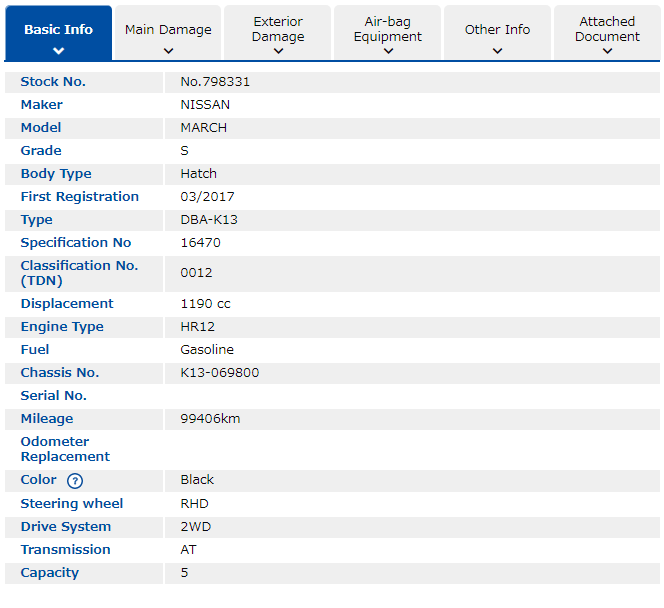The height and width of the screenshot is (608, 664).
Task: Select the Other Info tab
Action: click(x=497, y=30)
